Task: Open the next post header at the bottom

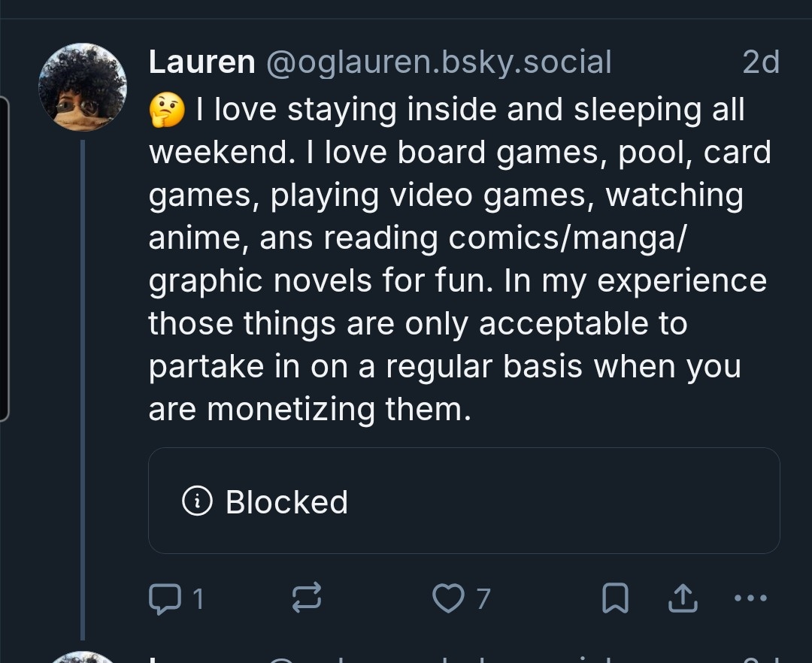Action: coord(451,658)
